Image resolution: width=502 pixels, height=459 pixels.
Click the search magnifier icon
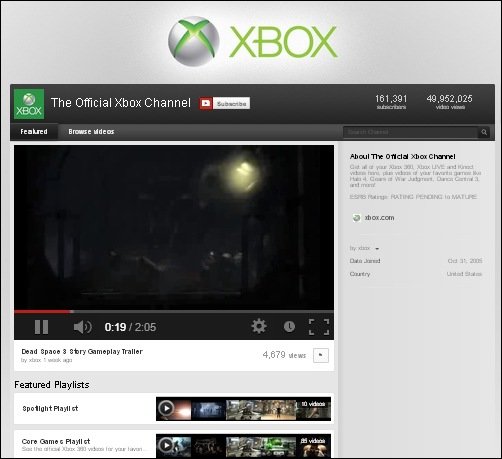tap(484, 132)
